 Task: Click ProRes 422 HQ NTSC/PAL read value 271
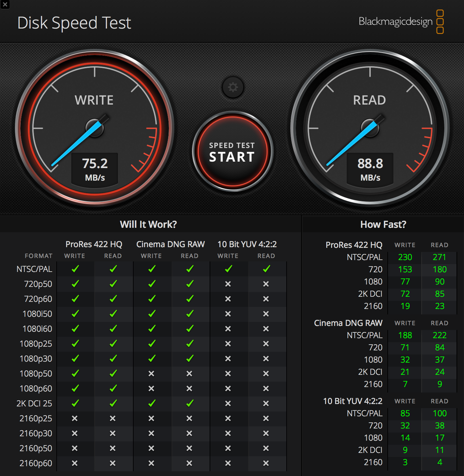(440, 257)
